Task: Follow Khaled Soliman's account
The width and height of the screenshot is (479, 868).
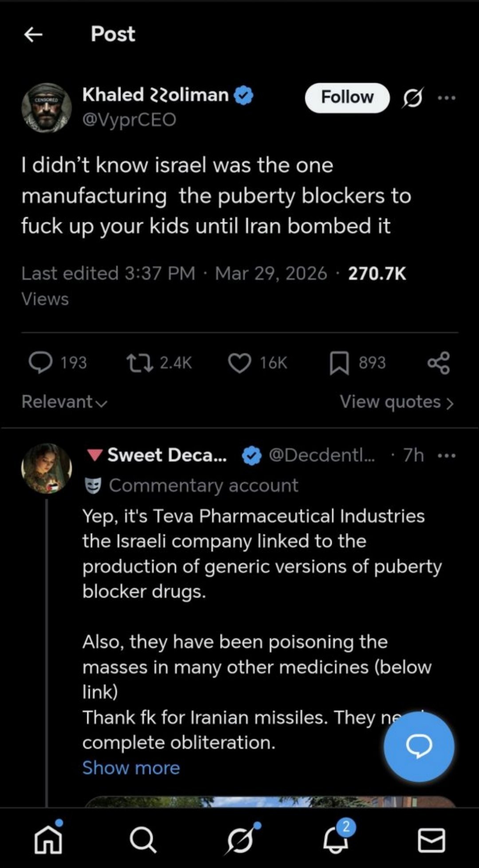Action: click(347, 98)
